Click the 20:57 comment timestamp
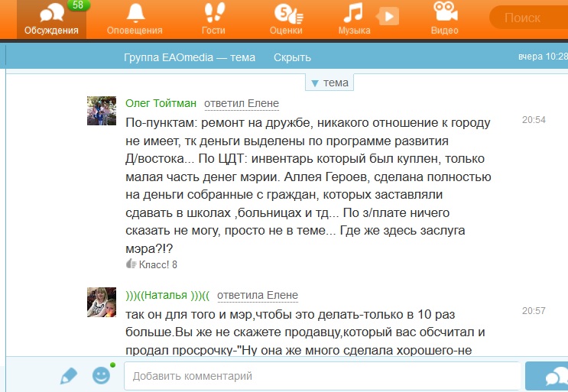 [534, 311]
